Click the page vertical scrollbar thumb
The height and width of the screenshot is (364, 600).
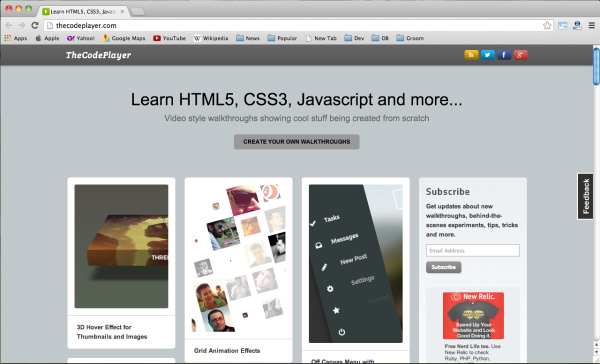pos(596,66)
